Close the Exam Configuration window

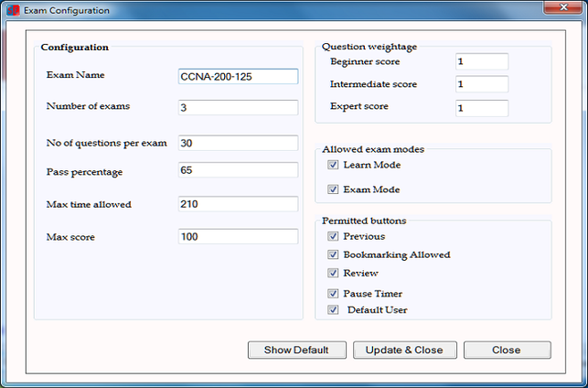(x=563, y=7)
